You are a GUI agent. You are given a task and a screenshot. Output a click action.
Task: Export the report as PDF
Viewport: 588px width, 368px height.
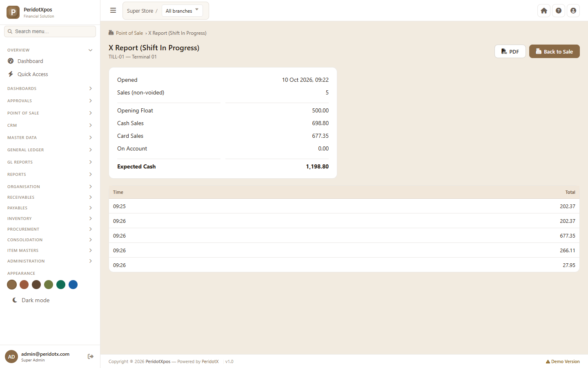click(510, 52)
